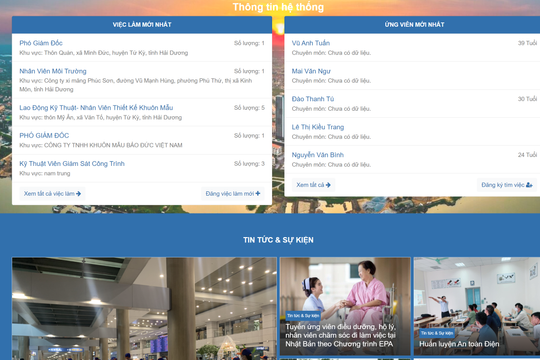This screenshot has height=360, width=540.
Task: Open candidate Vũ Anh Tuấn profile
Action: pos(311,43)
